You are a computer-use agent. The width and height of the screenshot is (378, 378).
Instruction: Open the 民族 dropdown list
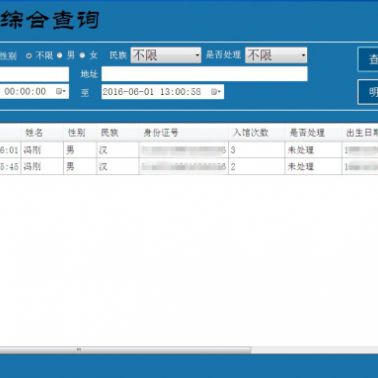click(166, 55)
